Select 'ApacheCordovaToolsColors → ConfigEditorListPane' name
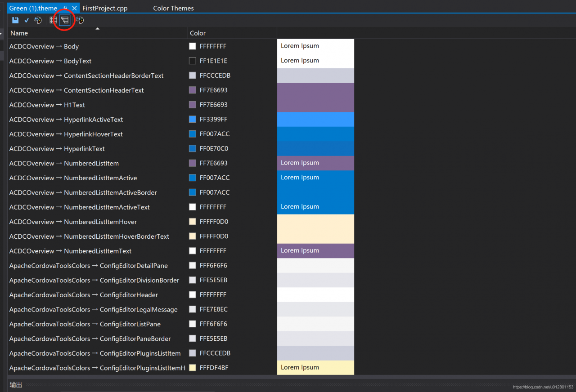 [x=85, y=324]
